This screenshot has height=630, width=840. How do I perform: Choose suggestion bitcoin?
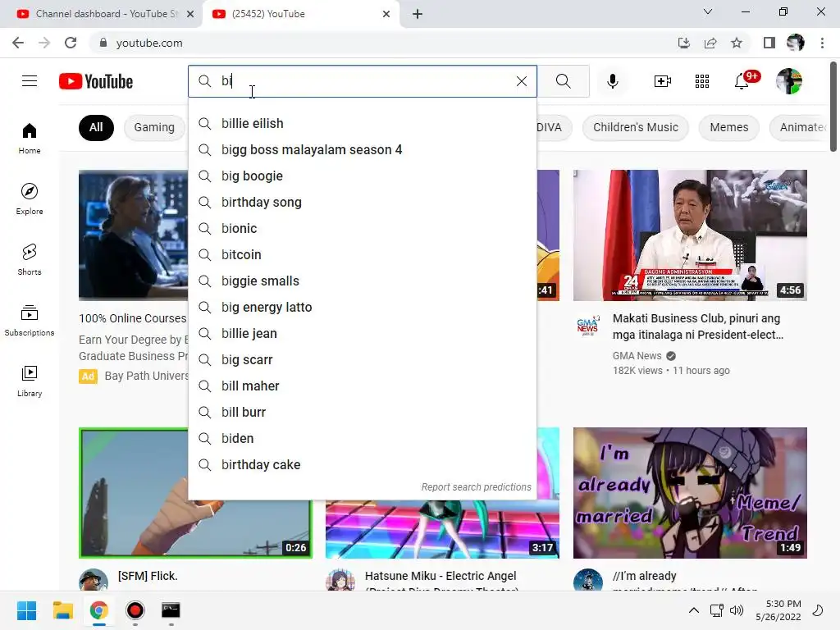[x=363, y=254]
